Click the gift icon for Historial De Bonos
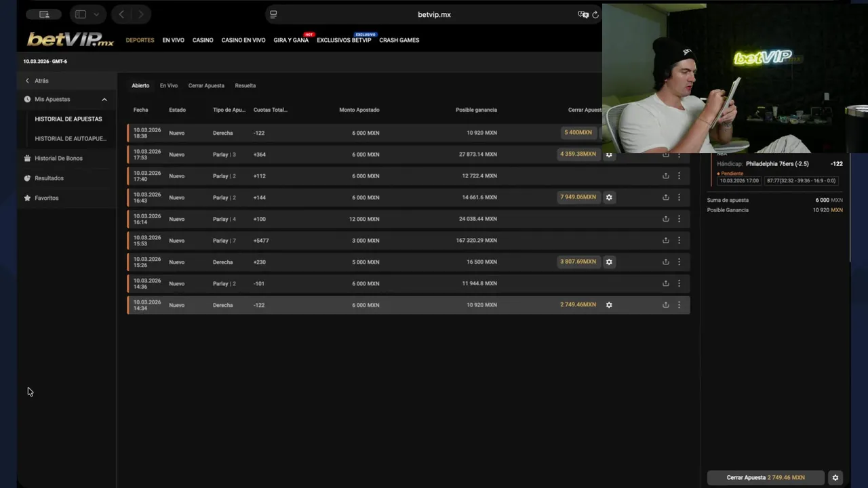Image resolution: width=868 pixels, height=488 pixels. tap(27, 158)
